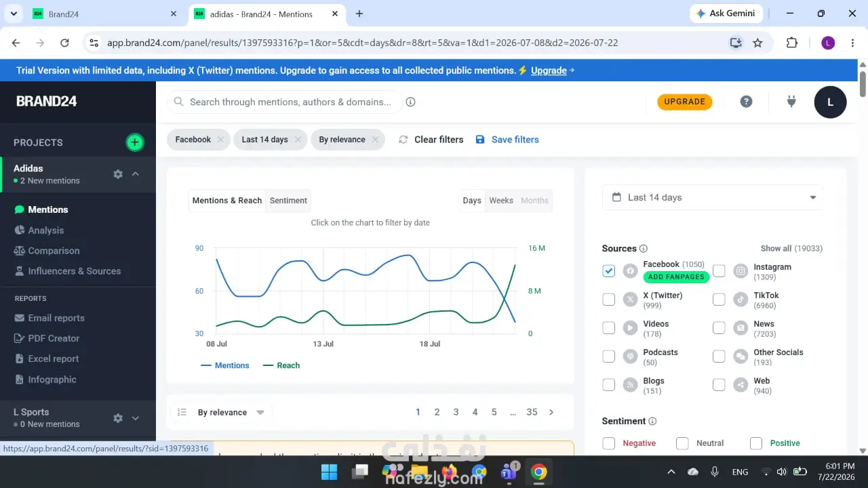The height and width of the screenshot is (488, 868).
Task: Click the Sentiment info icon
Action: (x=652, y=422)
